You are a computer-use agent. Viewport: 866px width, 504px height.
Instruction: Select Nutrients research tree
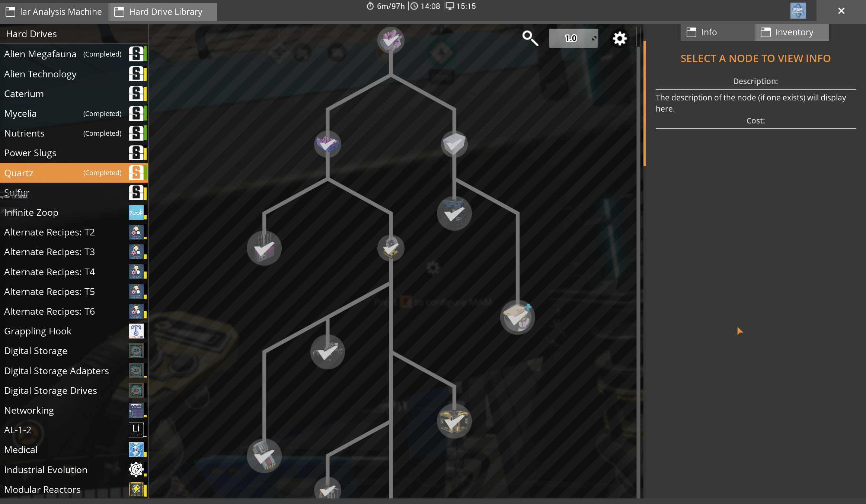coord(74,133)
